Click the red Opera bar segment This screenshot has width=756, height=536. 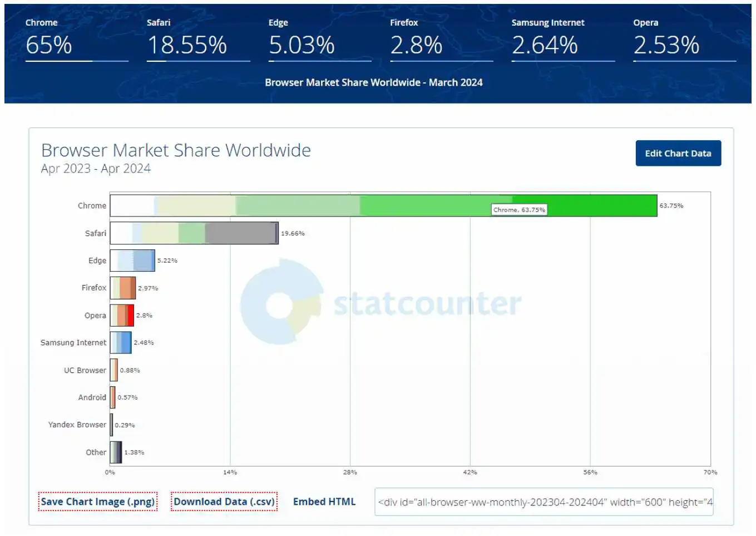pyautogui.click(x=131, y=315)
